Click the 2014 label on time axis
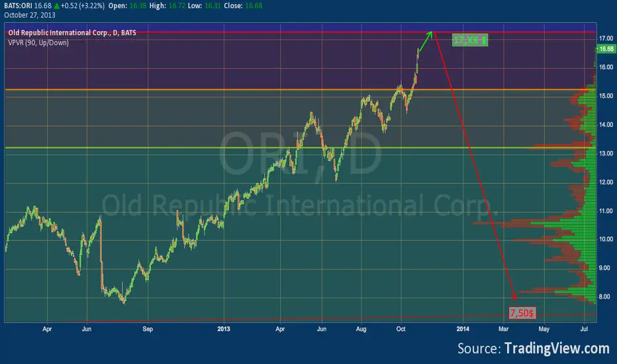Viewport: 617px width, 364px height. coord(463,329)
